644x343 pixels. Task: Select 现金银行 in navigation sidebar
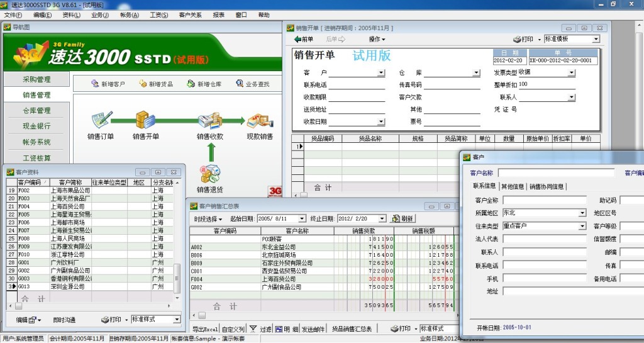point(36,126)
